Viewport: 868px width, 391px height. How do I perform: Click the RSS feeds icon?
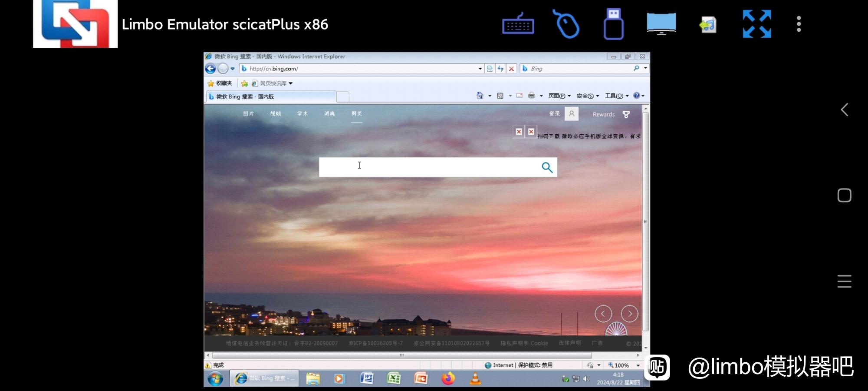500,96
